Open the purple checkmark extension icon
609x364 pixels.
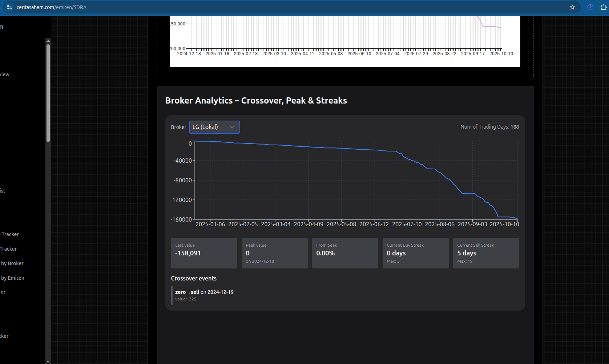click(590, 7)
